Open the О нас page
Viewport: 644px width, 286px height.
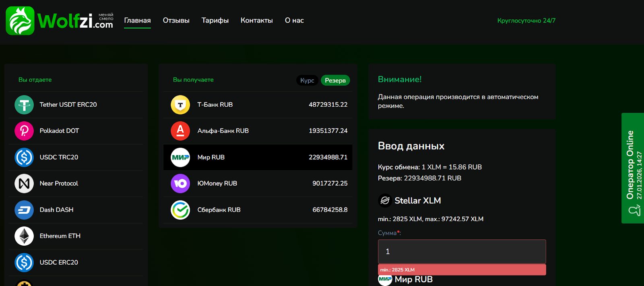click(x=294, y=21)
